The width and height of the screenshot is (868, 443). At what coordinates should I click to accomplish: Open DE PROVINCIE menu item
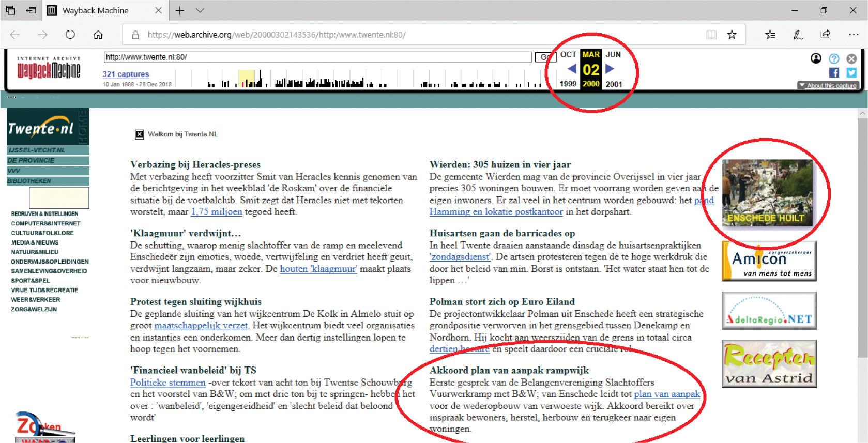[x=48, y=161]
